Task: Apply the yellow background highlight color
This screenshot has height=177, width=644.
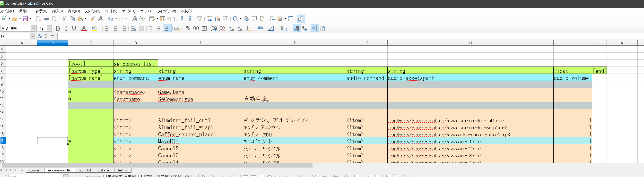Action: pos(95,28)
